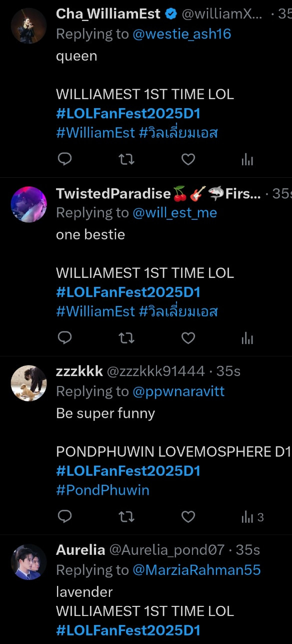Like the "Be super funny" tweet
The width and height of the screenshot is (292, 644).
click(x=188, y=517)
